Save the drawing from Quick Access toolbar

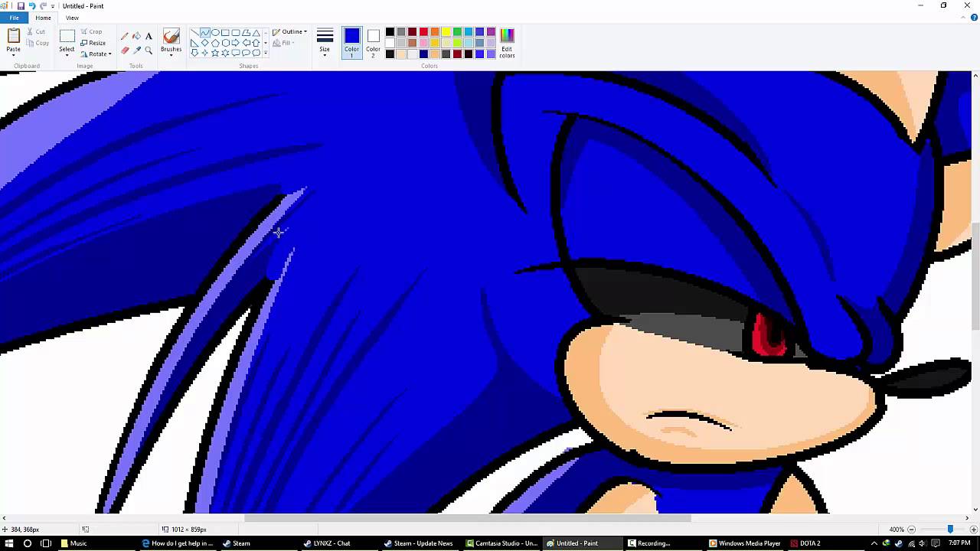click(21, 6)
